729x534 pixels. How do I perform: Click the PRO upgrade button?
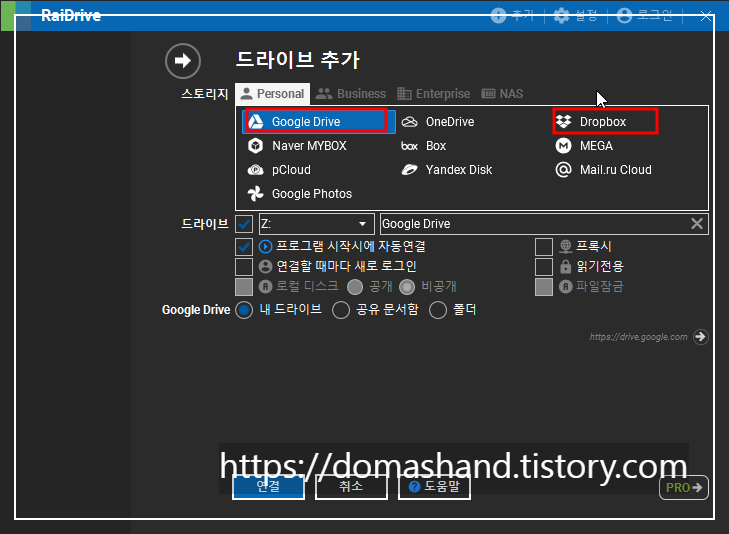pyautogui.click(x=684, y=488)
